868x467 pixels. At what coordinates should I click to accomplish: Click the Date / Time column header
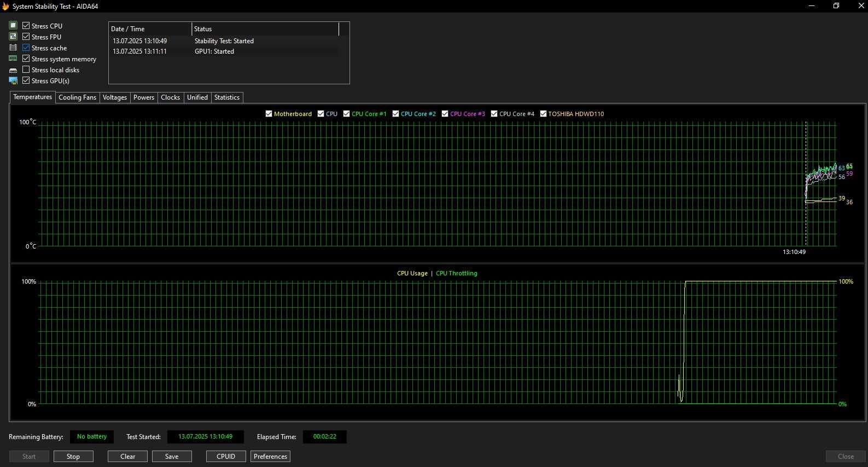tap(150, 29)
